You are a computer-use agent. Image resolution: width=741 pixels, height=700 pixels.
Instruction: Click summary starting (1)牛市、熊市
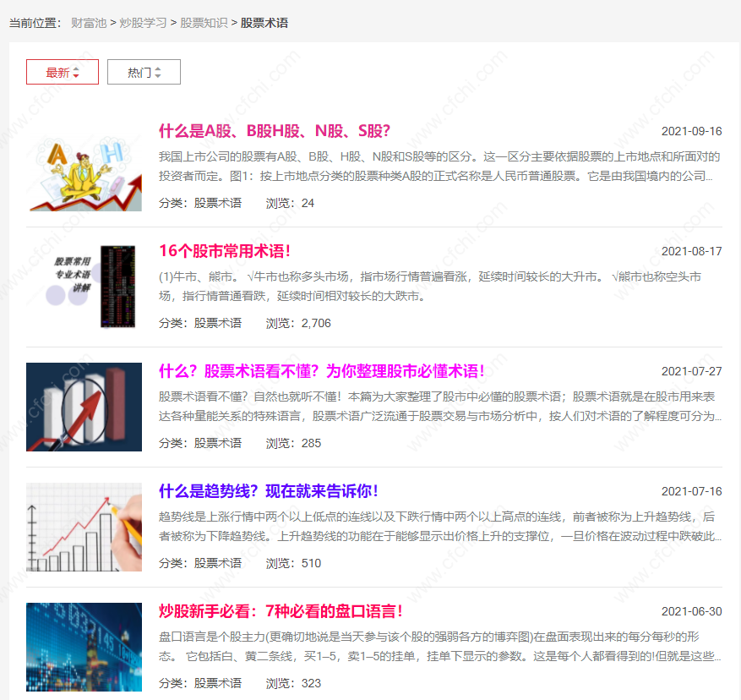430,287
